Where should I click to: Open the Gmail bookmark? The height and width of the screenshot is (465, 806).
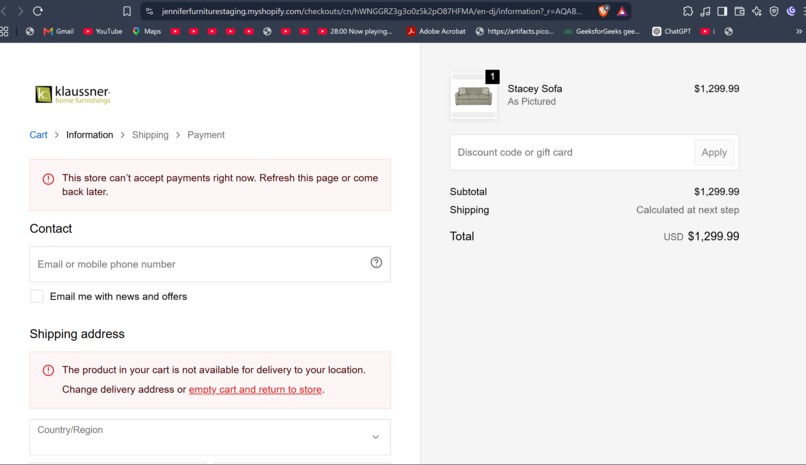point(59,31)
